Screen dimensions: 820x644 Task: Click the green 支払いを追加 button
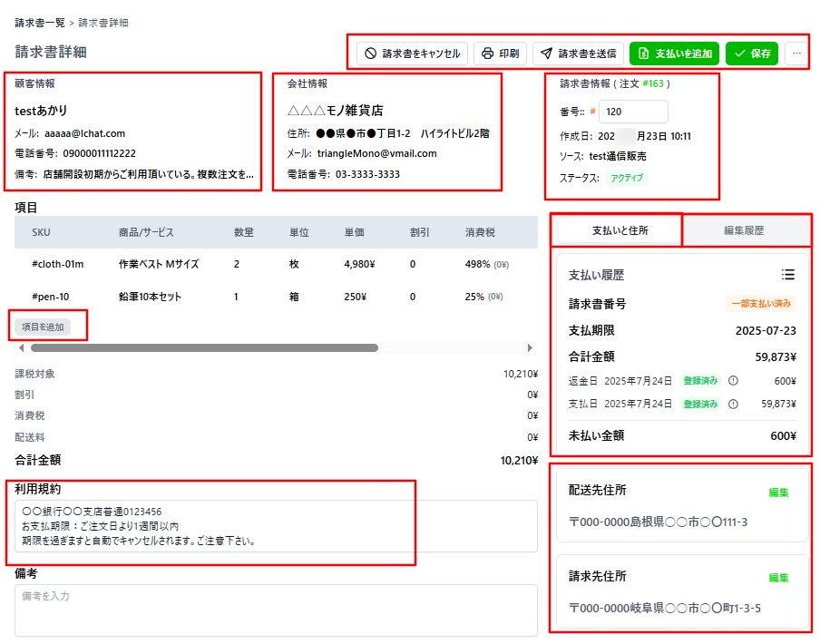(675, 54)
